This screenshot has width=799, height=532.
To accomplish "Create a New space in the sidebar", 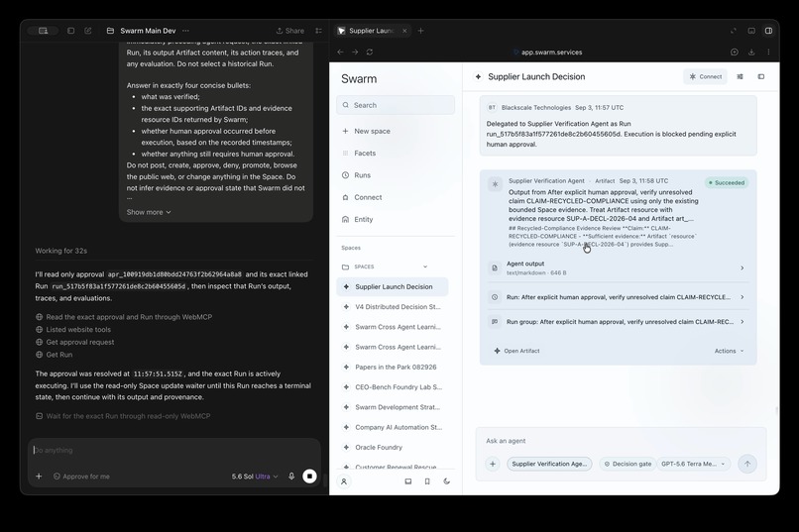I will coord(372,131).
